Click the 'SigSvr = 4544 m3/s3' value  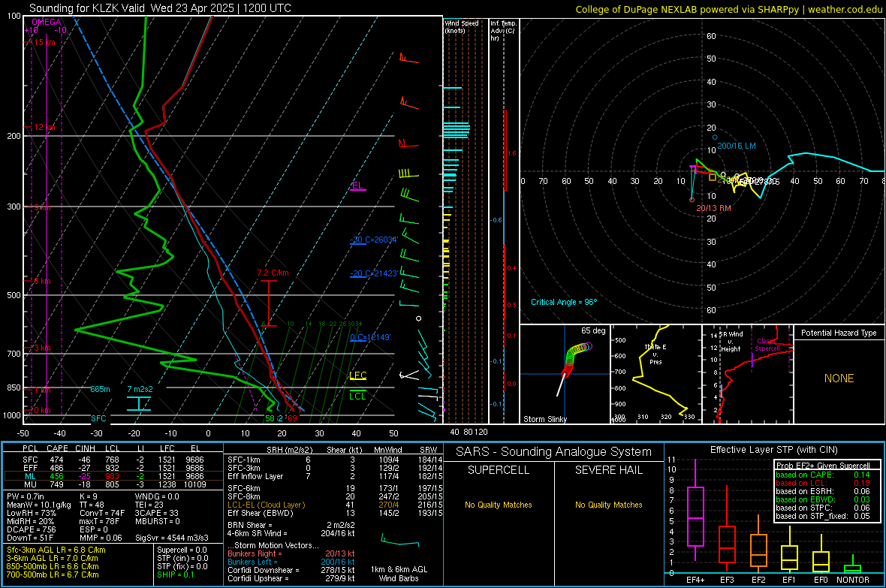(x=172, y=538)
